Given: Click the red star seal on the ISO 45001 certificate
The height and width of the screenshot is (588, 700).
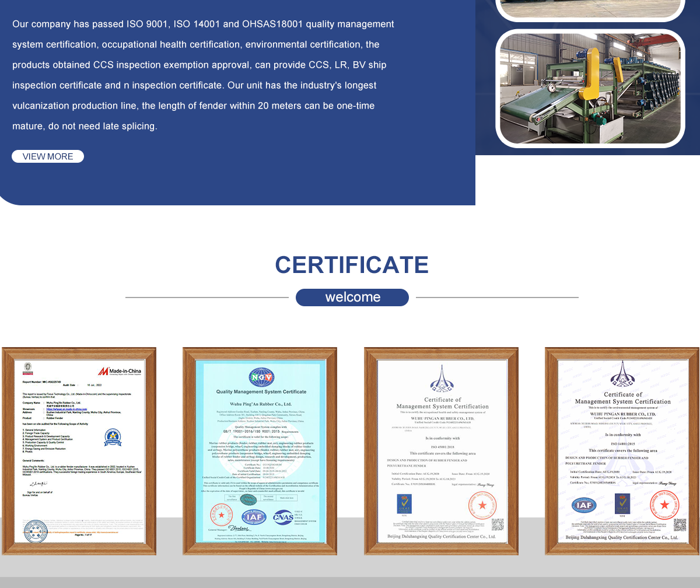Looking at the screenshot, I should (x=482, y=505).
